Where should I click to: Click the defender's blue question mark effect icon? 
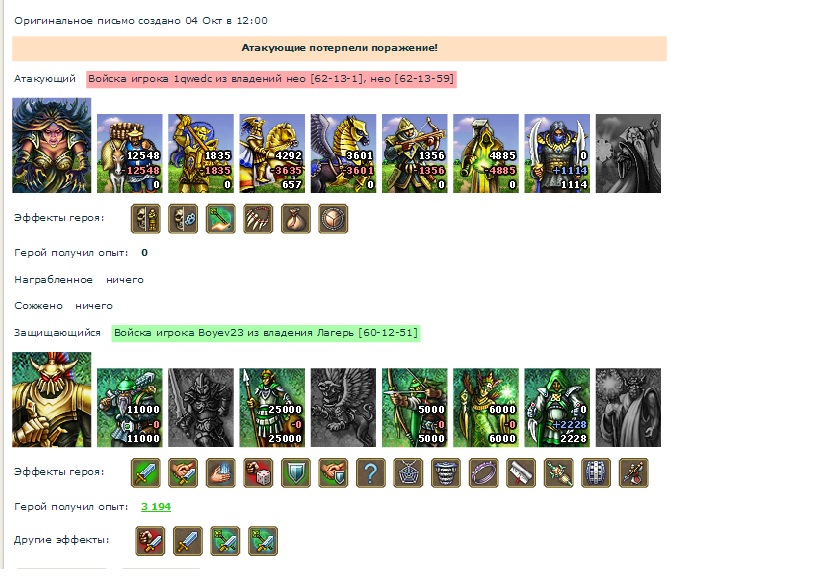point(371,473)
